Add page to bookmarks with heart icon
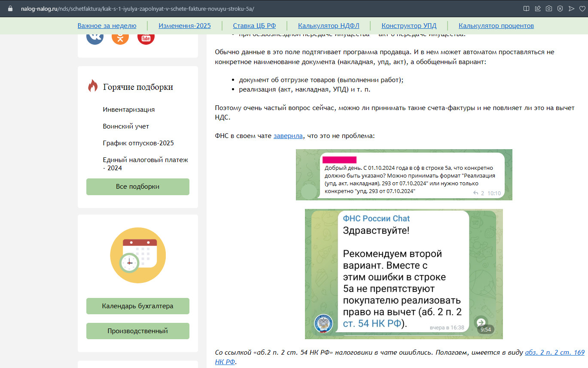 (583, 9)
